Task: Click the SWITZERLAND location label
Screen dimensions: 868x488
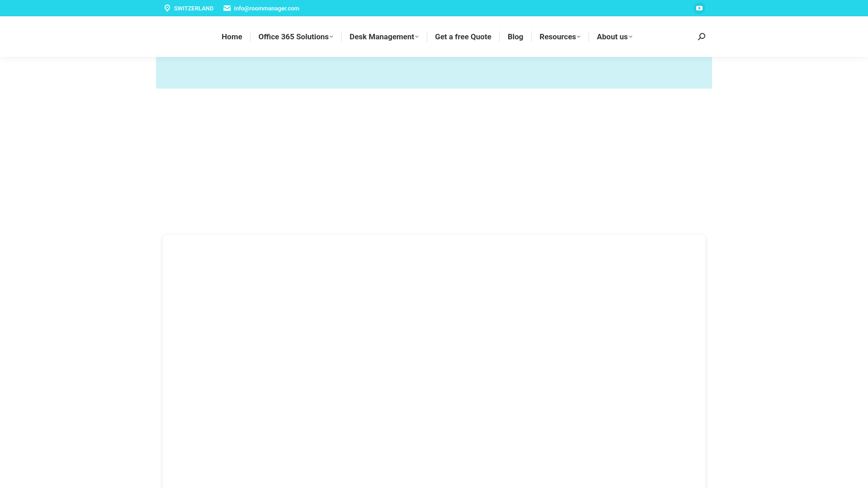Action: tap(194, 8)
